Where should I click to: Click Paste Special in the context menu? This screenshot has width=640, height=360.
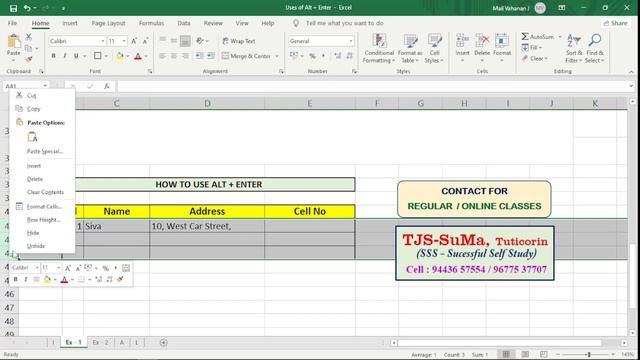pyautogui.click(x=45, y=151)
